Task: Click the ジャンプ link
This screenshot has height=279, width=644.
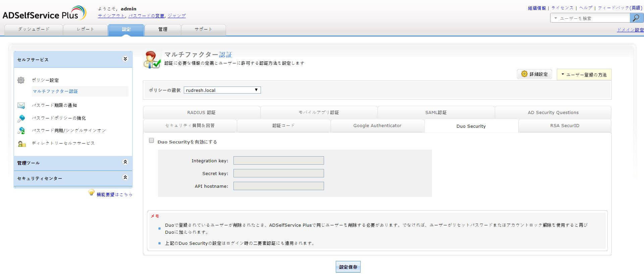Action: point(176,16)
